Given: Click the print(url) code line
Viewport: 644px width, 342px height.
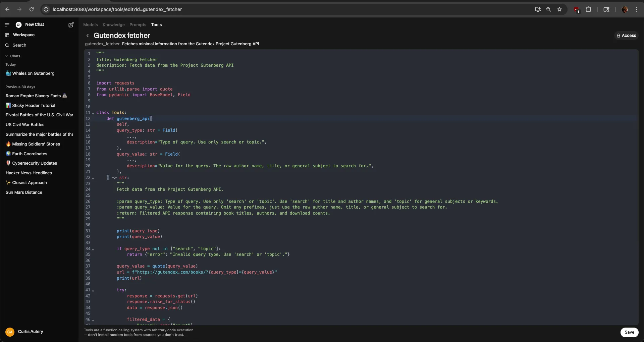Looking at the screenshot, I should pyautogui.click(x=129, y=278).
